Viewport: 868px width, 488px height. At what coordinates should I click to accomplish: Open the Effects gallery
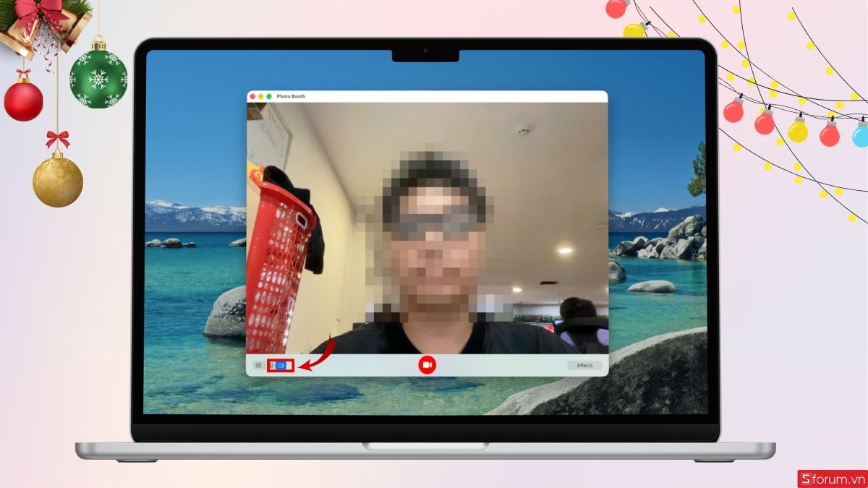[585, 365]
